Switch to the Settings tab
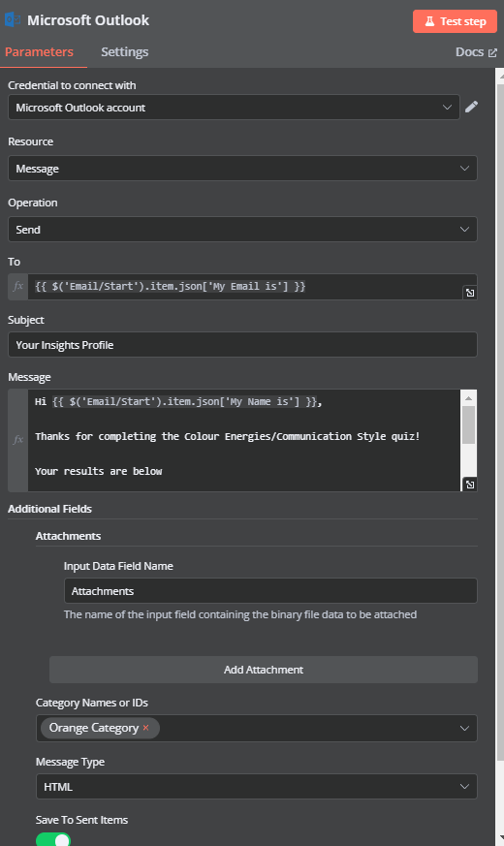The width and height of the screenshot is (504, 846). click(x=125, y=51)
